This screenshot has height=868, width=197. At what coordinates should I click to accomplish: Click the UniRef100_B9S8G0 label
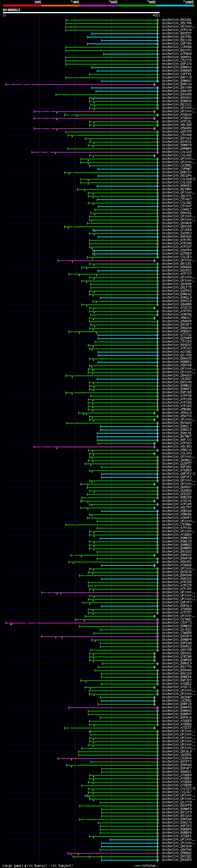tap(176, 98)
